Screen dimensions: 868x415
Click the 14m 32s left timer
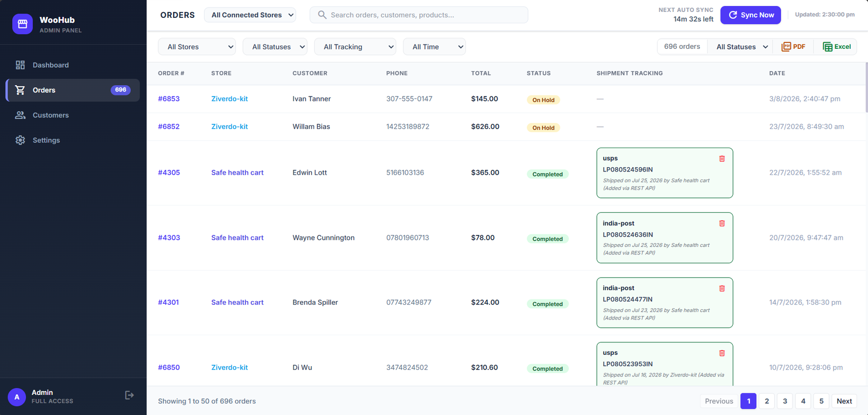[693, 19]
